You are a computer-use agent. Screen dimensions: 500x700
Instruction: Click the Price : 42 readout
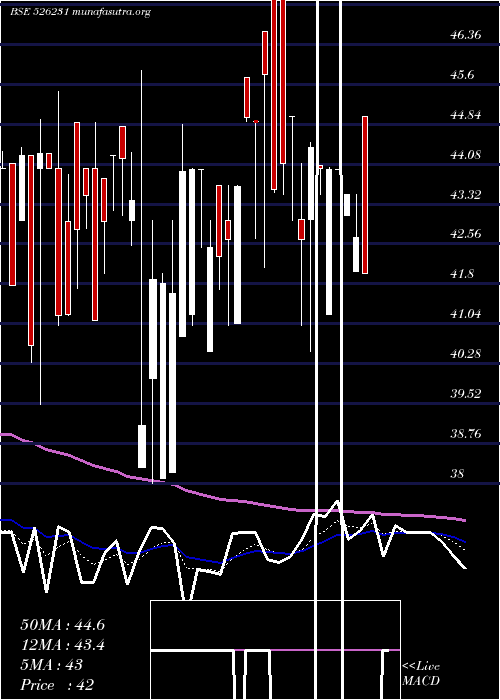(x=57, y=684)
